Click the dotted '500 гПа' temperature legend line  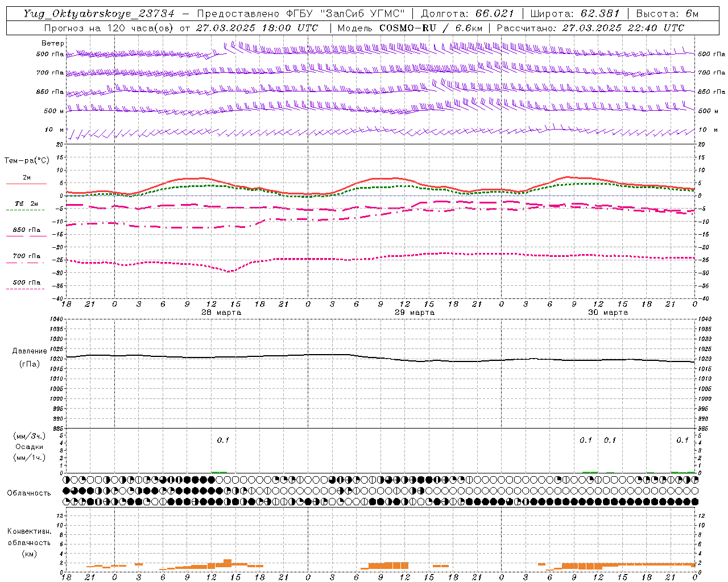click(x=25, y=289)
